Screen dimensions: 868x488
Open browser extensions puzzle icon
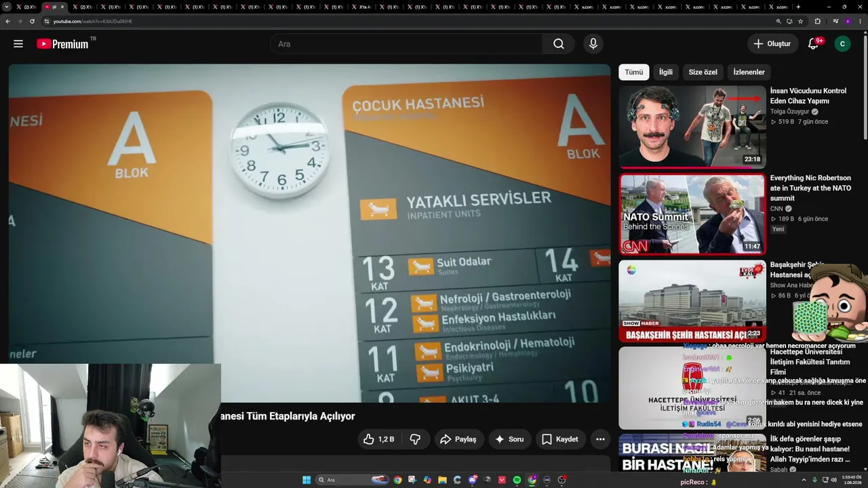(817, 21)
